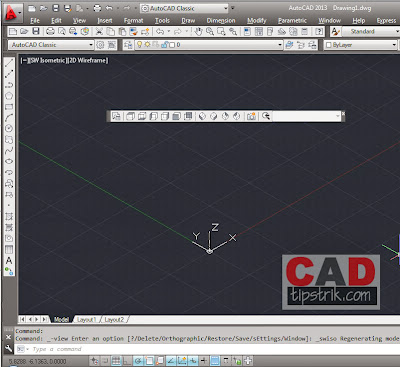Image resolution: width=400 pixels, height=367 pixels.
Task: Open the Standard text style dropdown
Action: tap(371, 32)
